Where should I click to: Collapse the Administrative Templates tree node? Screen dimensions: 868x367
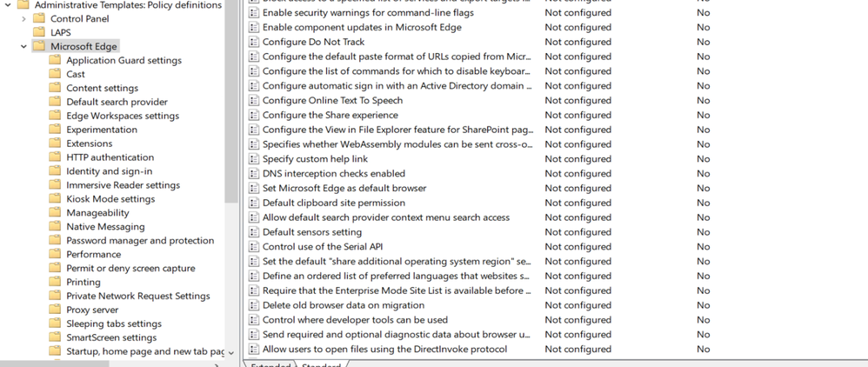coord(9,5)
